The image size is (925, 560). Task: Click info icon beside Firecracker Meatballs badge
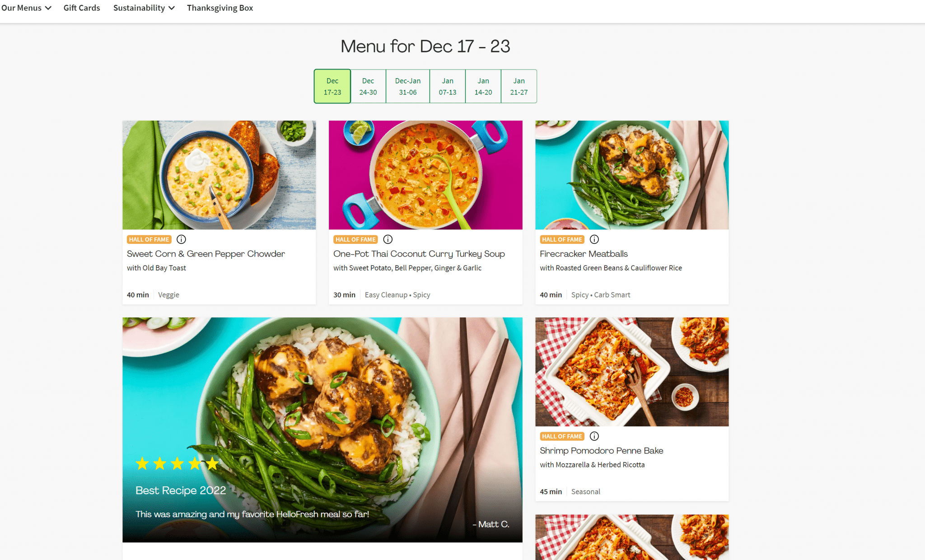coord(594,239)
